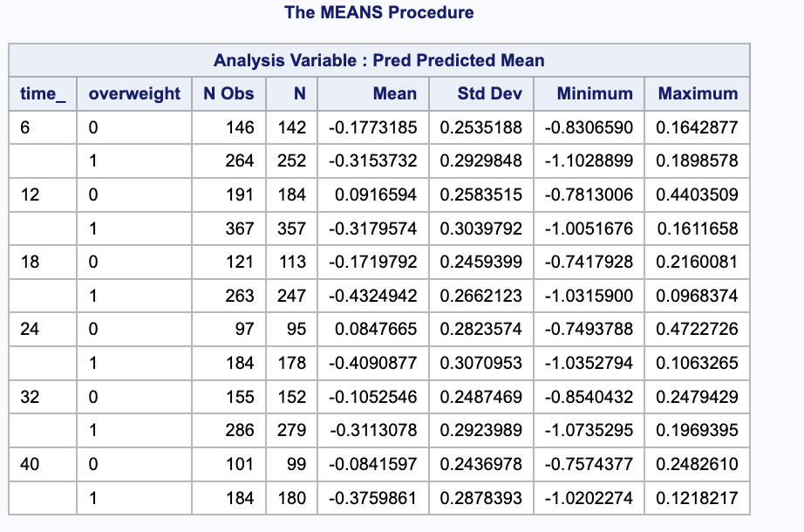
Task: Click the N column header
Action: (x=291, y=94)
